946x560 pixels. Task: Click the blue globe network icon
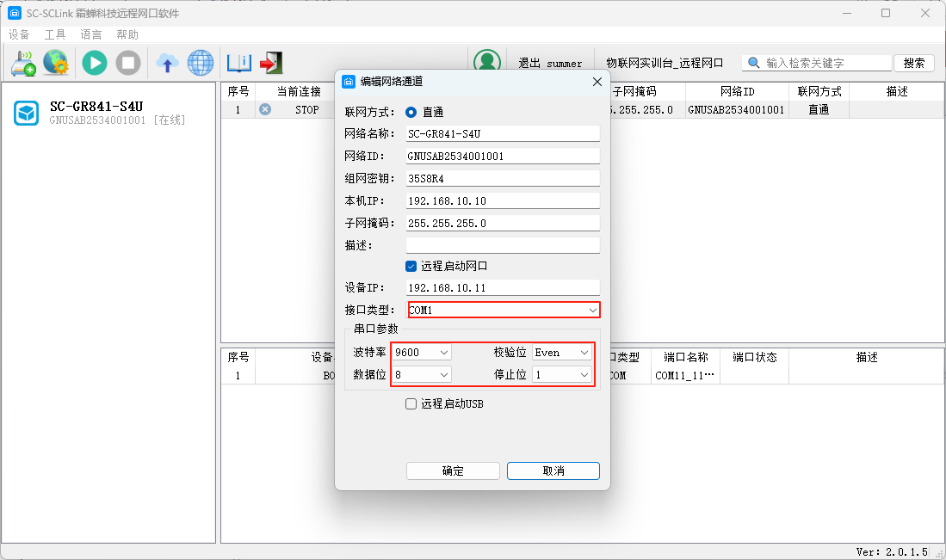201,63
